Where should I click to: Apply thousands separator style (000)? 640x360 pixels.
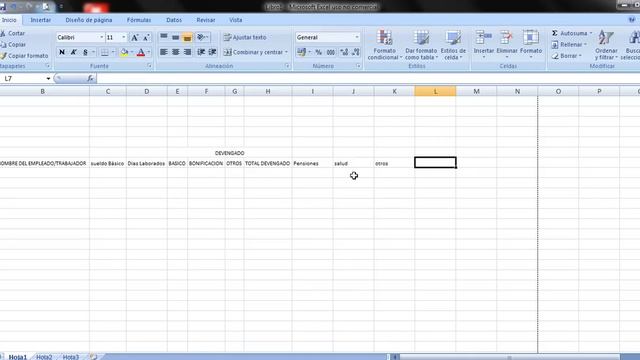(x=331, y=52)
